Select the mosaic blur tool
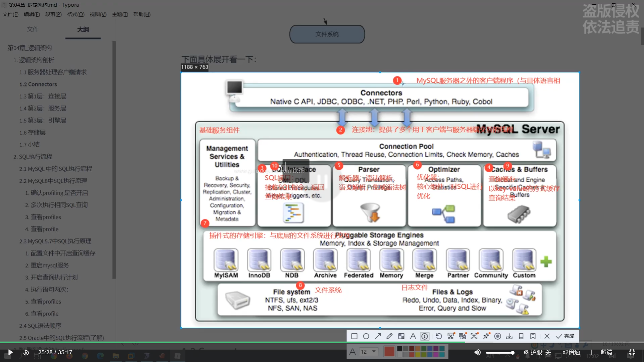644x362 pixels. [401, 336]
